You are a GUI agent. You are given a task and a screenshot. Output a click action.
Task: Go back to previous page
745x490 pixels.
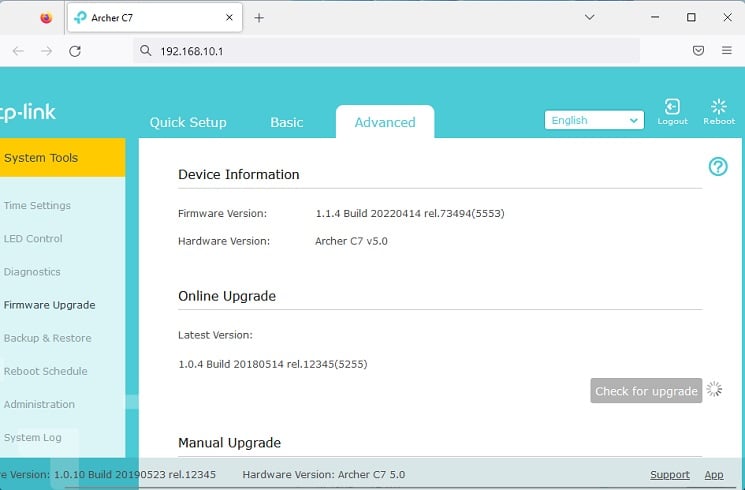[18, 51]
